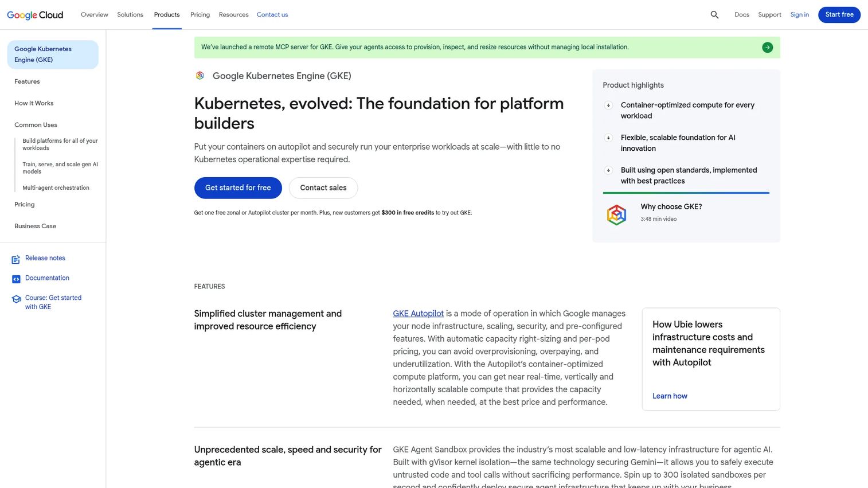Click Get started for free button
This screenshot has width=868, height=488.
coord(238,188)
